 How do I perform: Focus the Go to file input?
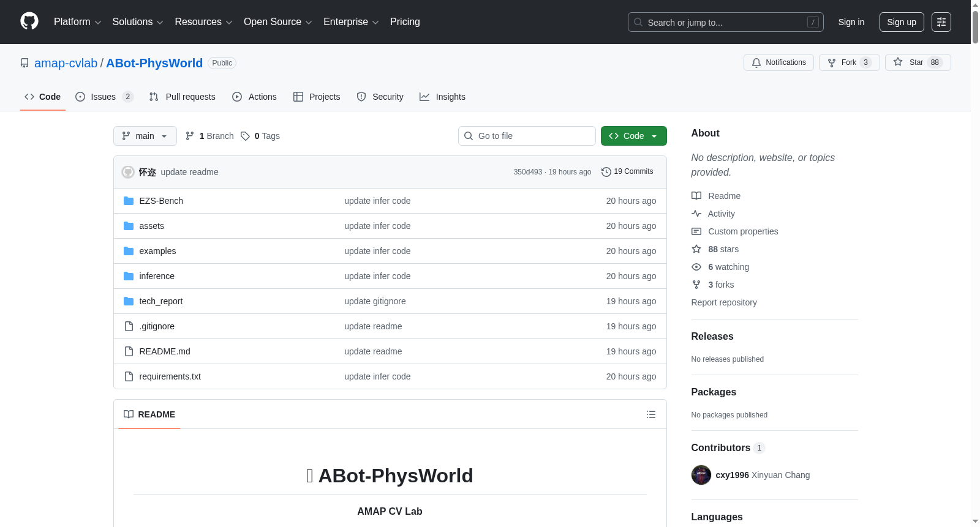(x=527, y=136)
